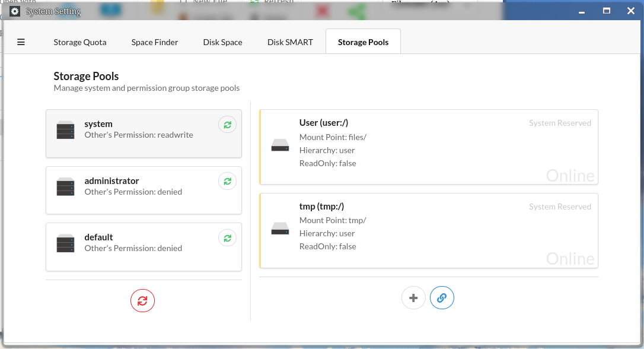Open the Disk SMART tab
Image resolution: width=644 pixels, height=349 pixels.
(290, 42)
